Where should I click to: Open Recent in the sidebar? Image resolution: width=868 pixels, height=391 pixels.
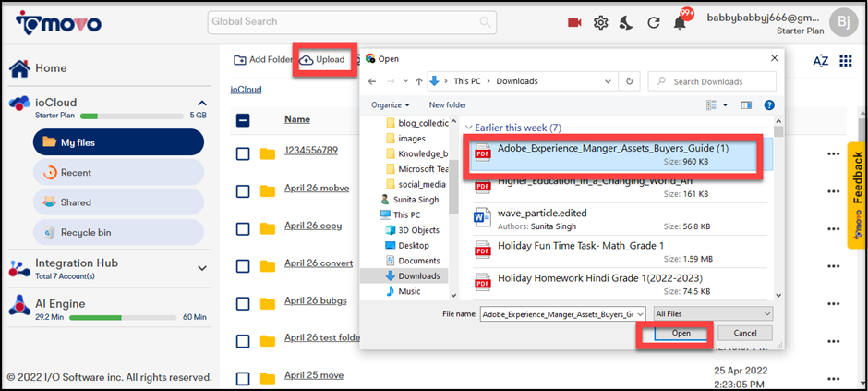[x=118, y=172]
